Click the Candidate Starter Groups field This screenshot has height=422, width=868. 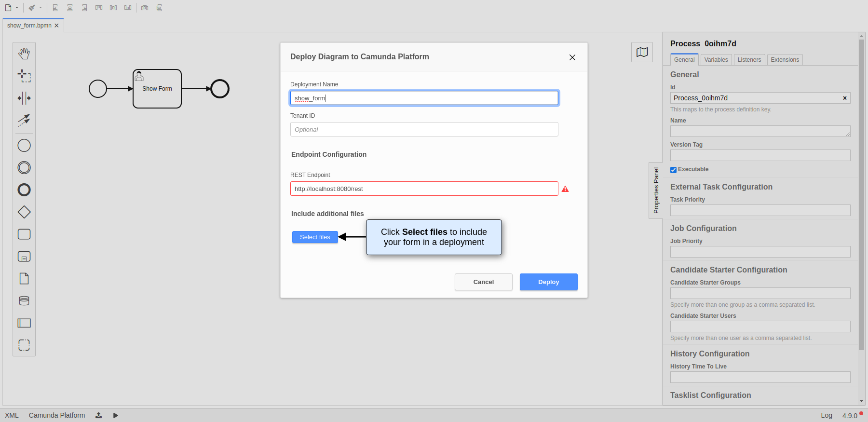click(x=760, y=293)
